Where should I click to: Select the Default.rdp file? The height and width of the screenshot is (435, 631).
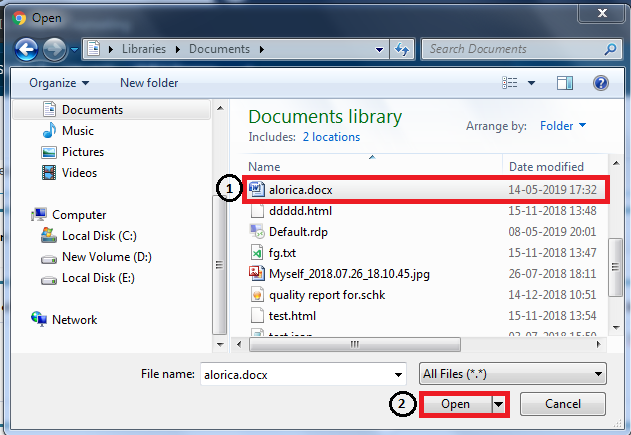[x=298, y=232]
